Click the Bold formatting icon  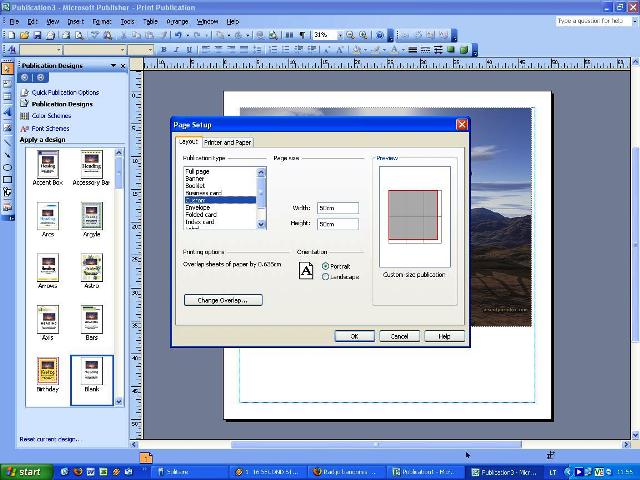point(164,49)
